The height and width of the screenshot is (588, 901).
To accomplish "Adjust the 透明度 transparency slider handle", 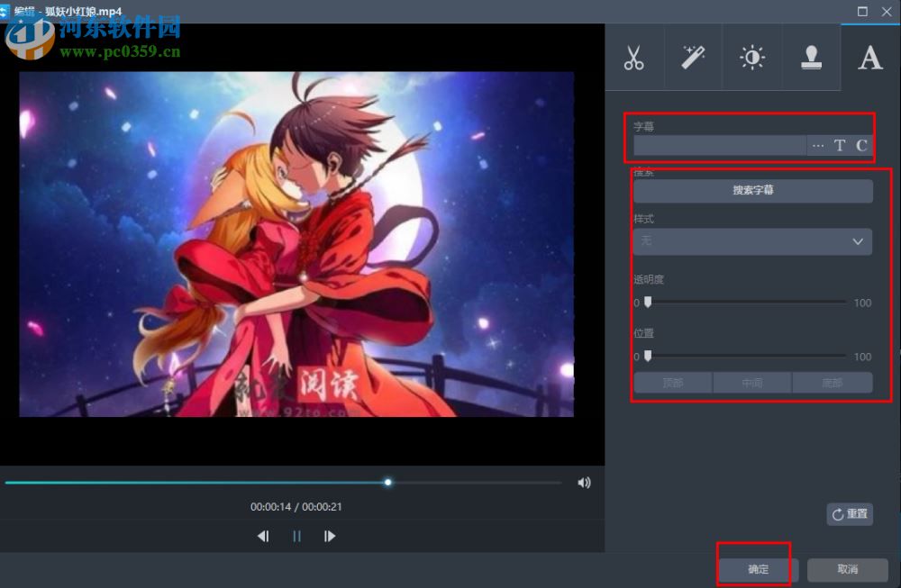I will (x=648, y=302).
